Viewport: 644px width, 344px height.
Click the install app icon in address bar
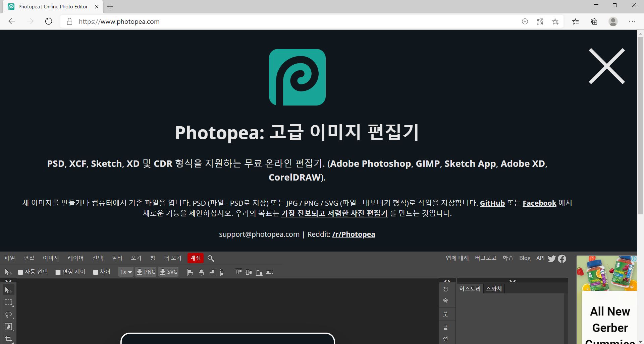pyautogui.click(x=525, y=21)
